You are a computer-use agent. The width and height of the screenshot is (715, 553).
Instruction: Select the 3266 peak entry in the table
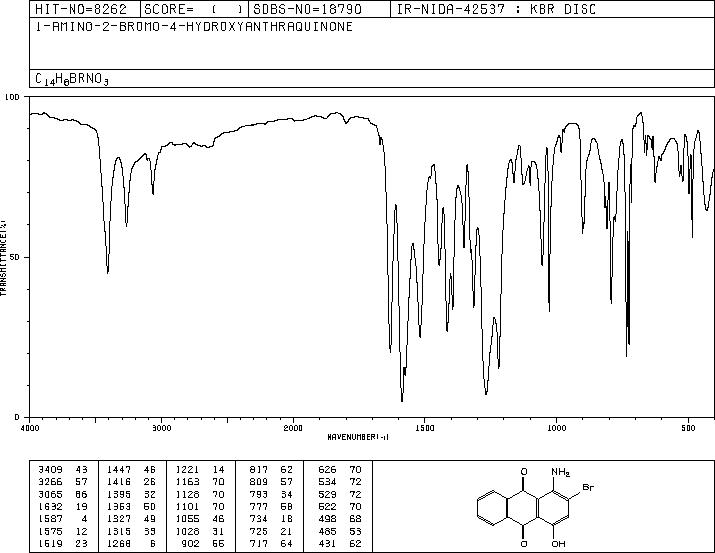62,482
